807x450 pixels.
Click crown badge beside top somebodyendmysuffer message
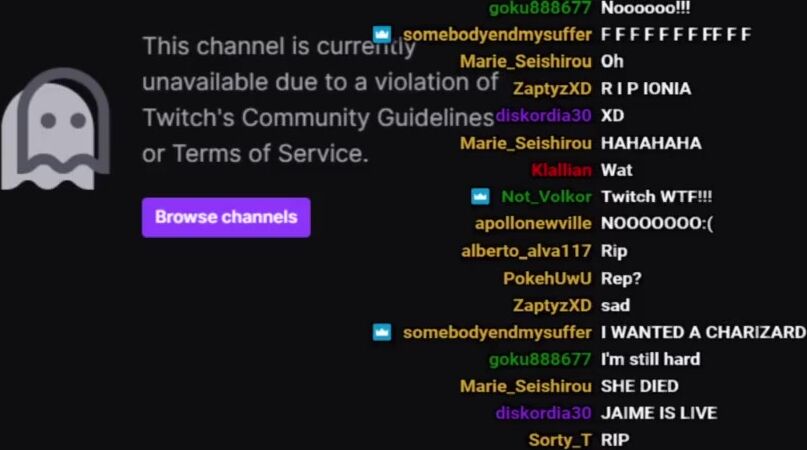click(x=382, y=34)
